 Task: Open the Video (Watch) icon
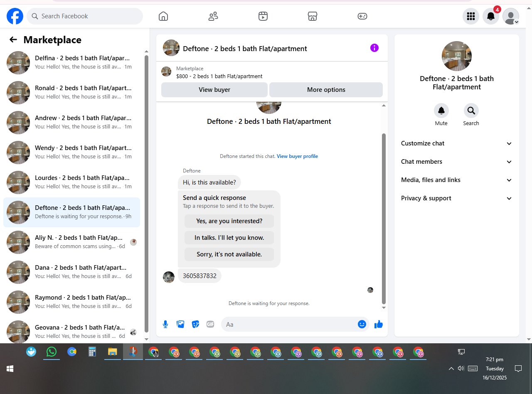(263, 16)
